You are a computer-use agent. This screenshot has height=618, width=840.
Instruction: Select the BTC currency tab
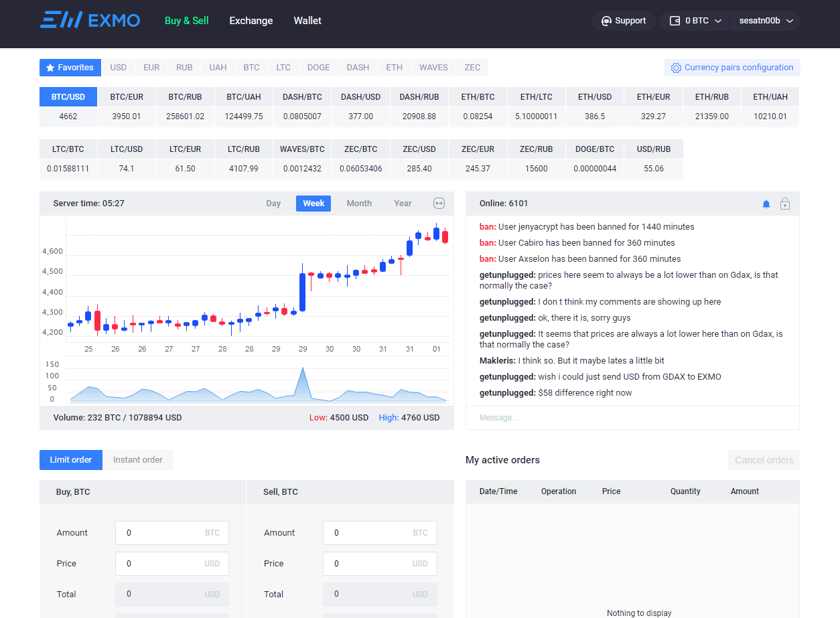(x=251, y=68)
